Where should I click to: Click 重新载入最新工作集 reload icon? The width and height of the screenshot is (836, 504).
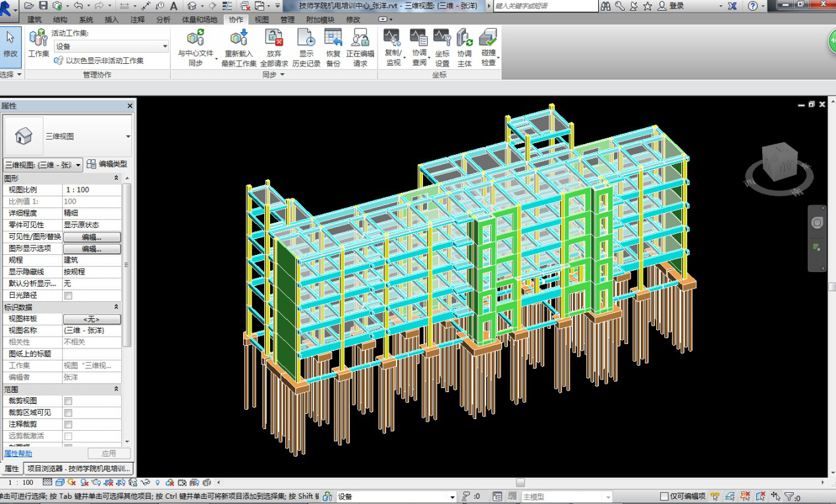[x=238, y=38]
